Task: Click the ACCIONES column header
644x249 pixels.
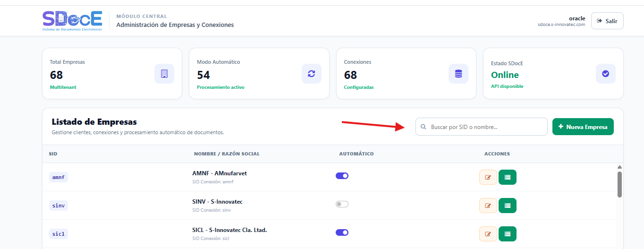Action: pyautogui.click(x=497, y=154)
